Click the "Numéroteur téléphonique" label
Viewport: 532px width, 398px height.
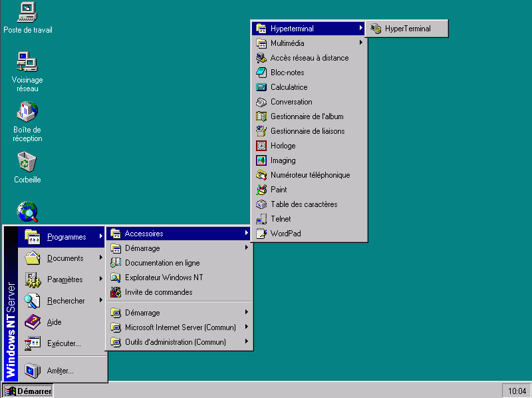click(x=311, y=175)
